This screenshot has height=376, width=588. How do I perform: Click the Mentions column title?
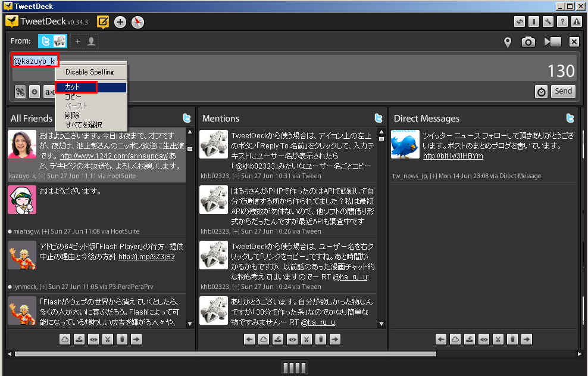(x=220, y=119)
